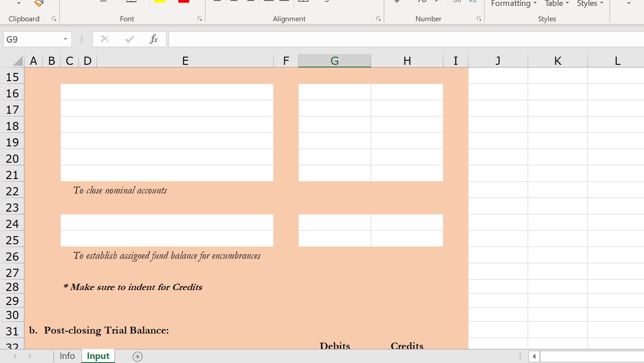
Task: Open the Number format dialog launcher
Action: tap(479, 19)
